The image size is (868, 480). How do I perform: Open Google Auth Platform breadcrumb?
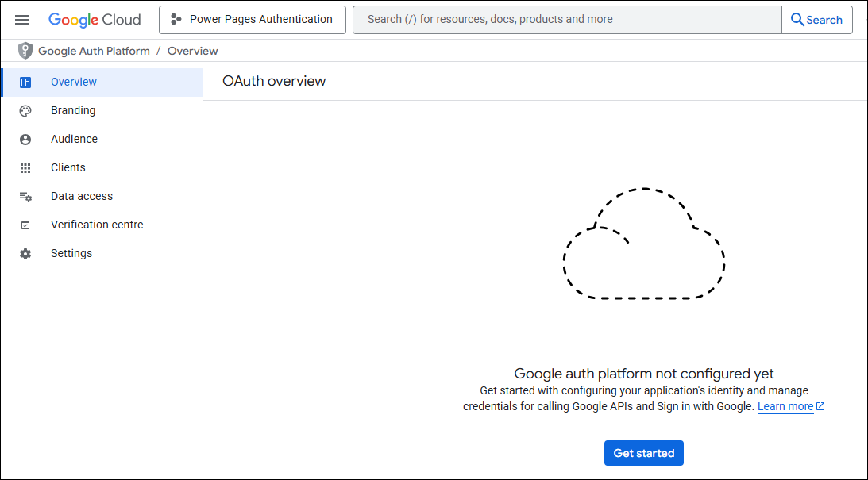click(95, 51)
